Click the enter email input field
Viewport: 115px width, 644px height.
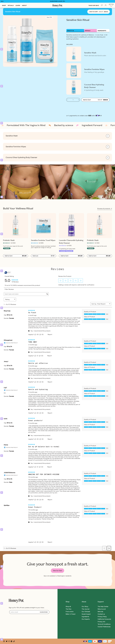[24, 612]
